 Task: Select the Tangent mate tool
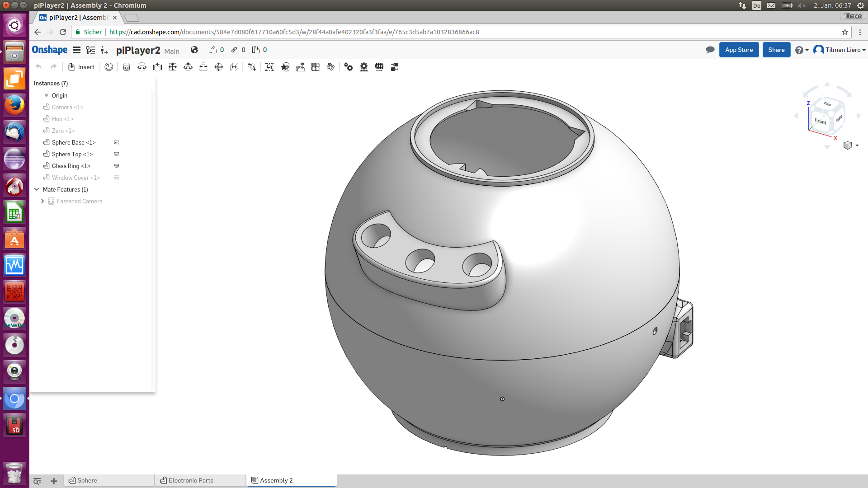tap(234, 67)
